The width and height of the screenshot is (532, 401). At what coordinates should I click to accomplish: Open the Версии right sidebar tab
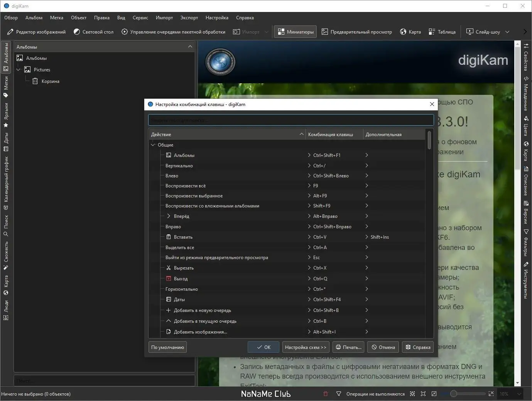pos(526,212)
